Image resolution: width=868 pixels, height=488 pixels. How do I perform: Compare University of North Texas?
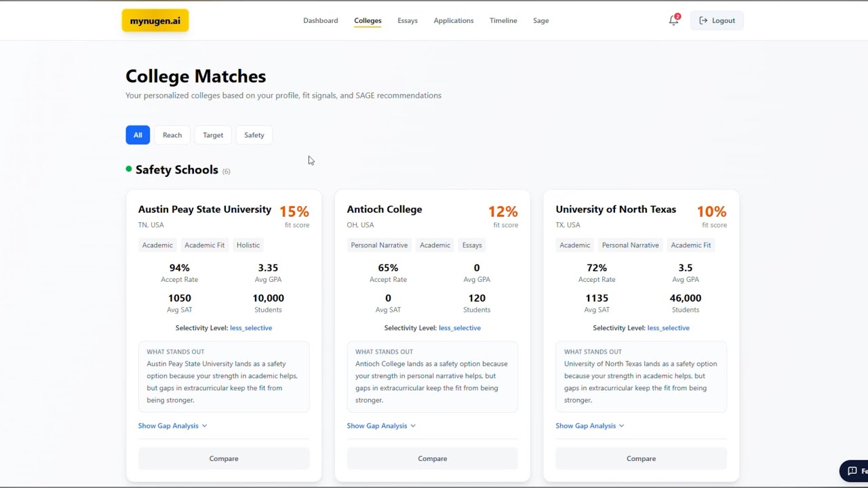click(641, 459)
